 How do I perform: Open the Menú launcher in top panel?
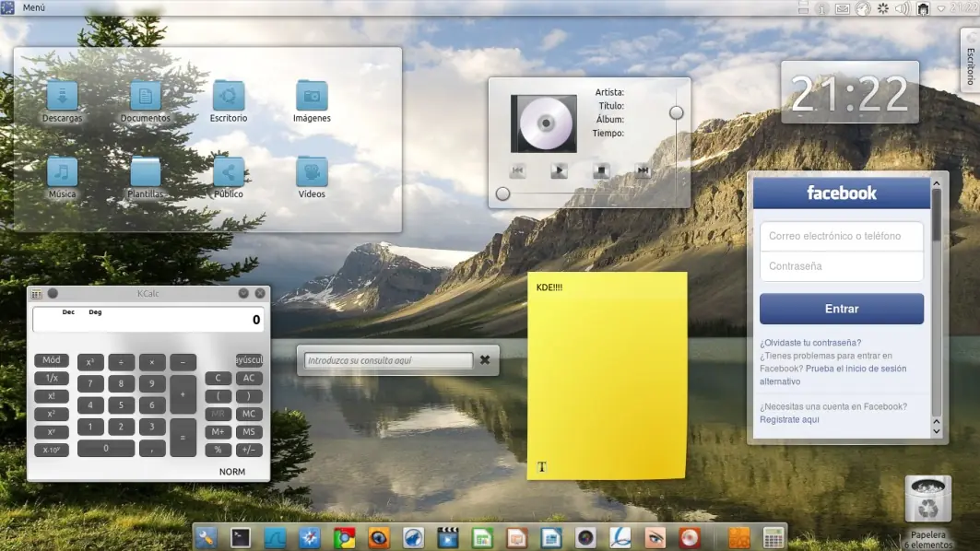click(x=26, y=7)
